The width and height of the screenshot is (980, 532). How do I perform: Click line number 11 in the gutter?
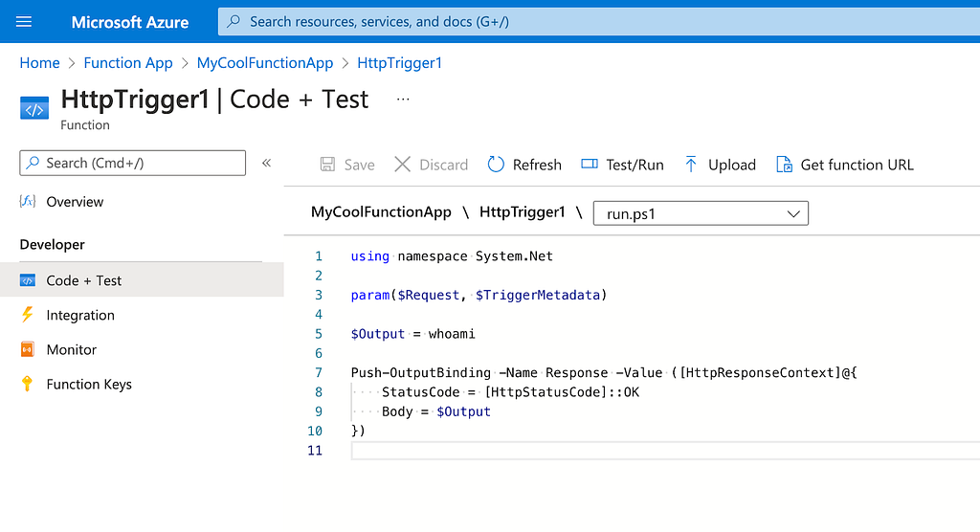[315, 451]
